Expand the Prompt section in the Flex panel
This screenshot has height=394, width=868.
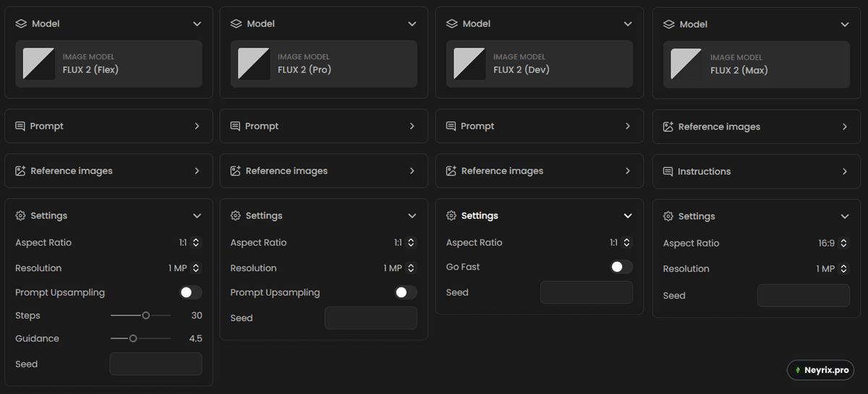pos(197,126)
